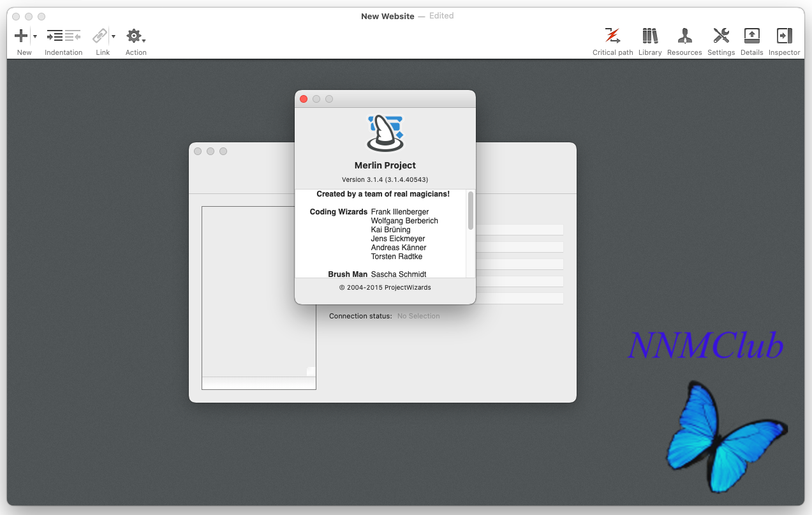The width and height of the screenshot is (812, 515).
Task: Select Jens Eickmeyer in the credits list
Action: (x=398, y=239)
